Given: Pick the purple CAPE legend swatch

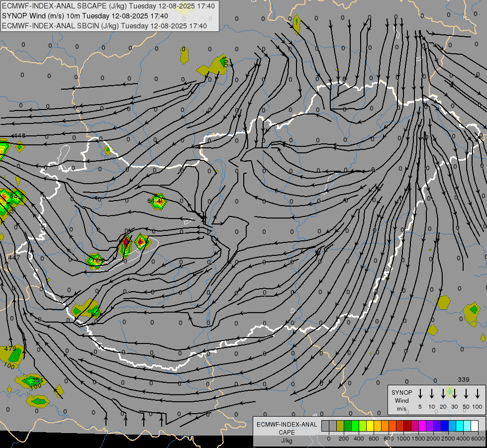Looking at the screenshot, I should (429, 426).
